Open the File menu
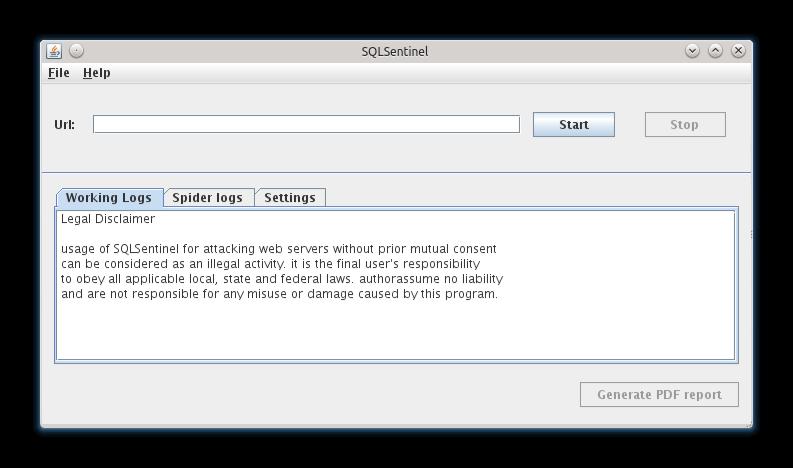This screenshot has width=793, height=468. point(58,73)
